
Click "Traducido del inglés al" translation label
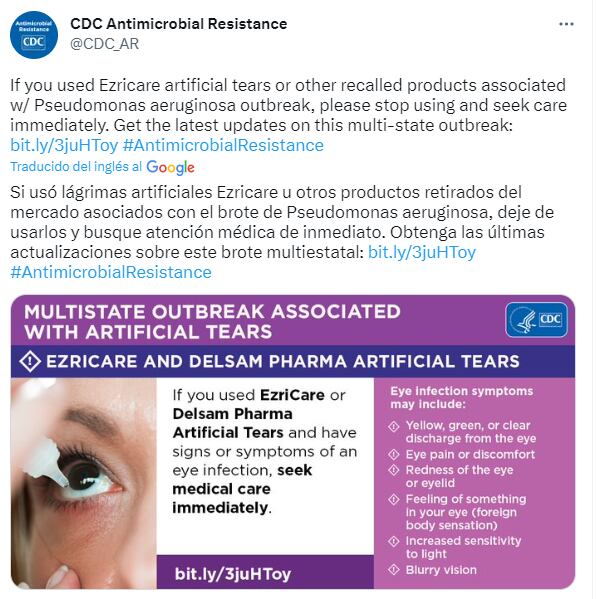click(x=76, y=167)
